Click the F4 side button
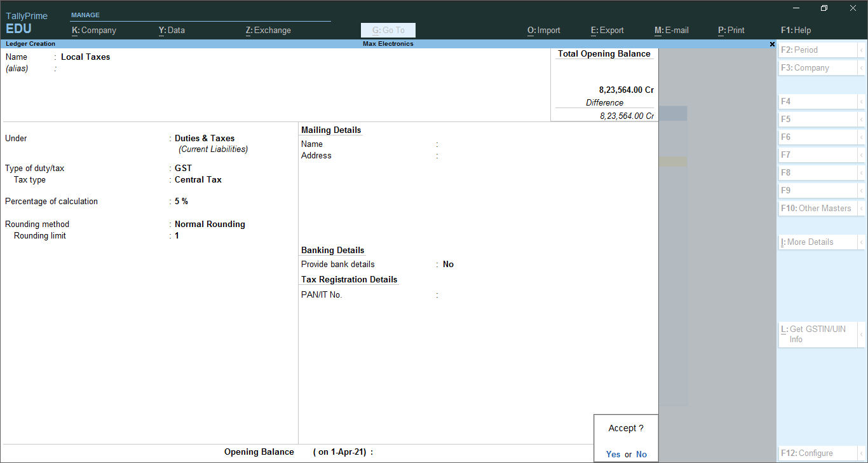Viewport: 868px width, 463px height. pyautogui.click(x=818, y=101)
